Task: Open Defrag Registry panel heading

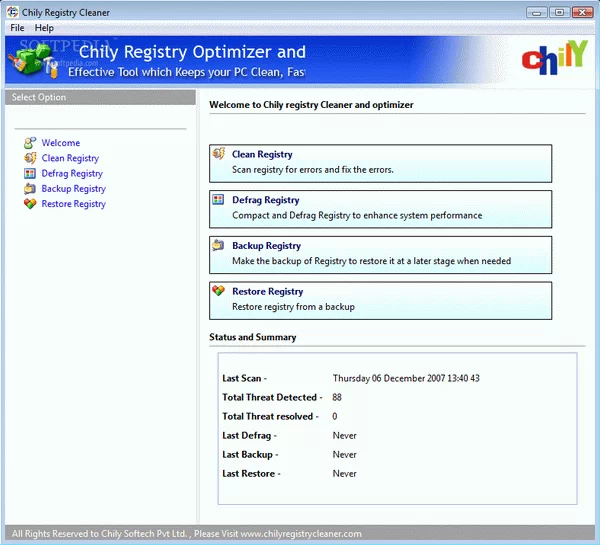Action: point(266,200)
